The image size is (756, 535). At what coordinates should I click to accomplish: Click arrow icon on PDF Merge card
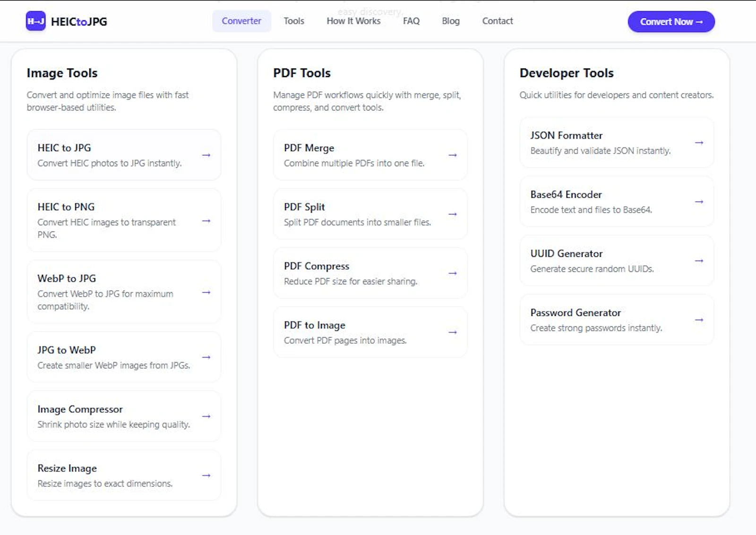[x=453, y=155]
